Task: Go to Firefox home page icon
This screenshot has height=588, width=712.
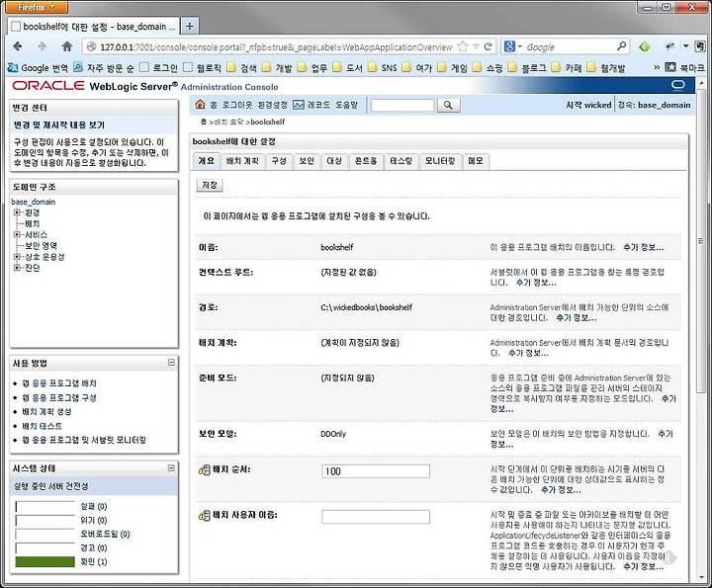Action: [x=67, y=46]
